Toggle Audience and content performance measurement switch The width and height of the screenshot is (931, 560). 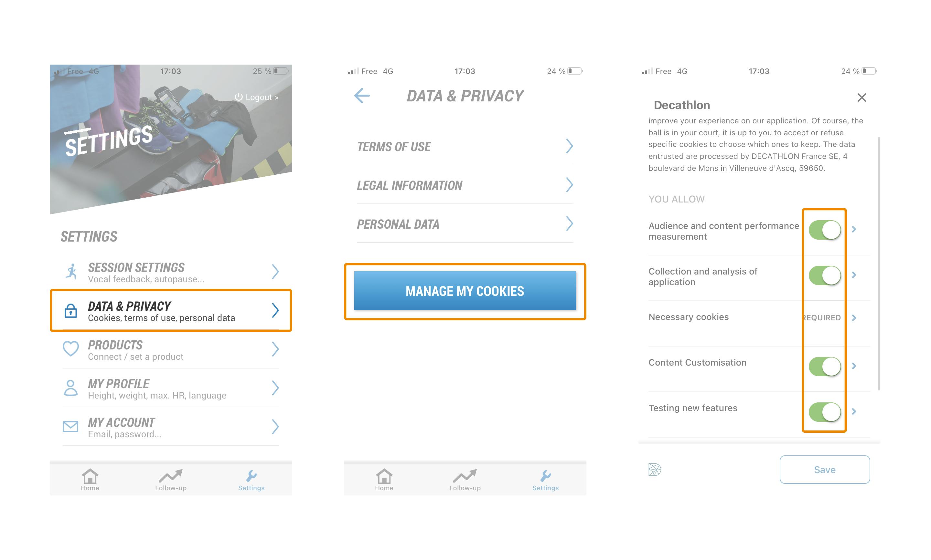point(825,230)
